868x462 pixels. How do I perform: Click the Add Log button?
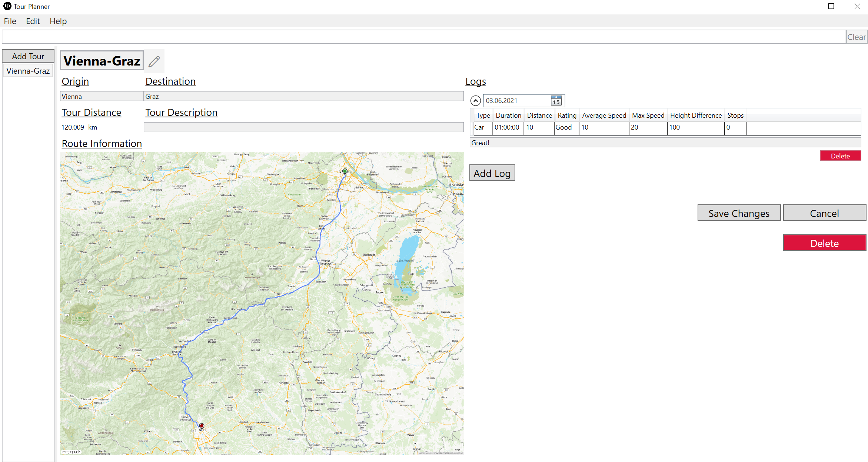point(492,173)
